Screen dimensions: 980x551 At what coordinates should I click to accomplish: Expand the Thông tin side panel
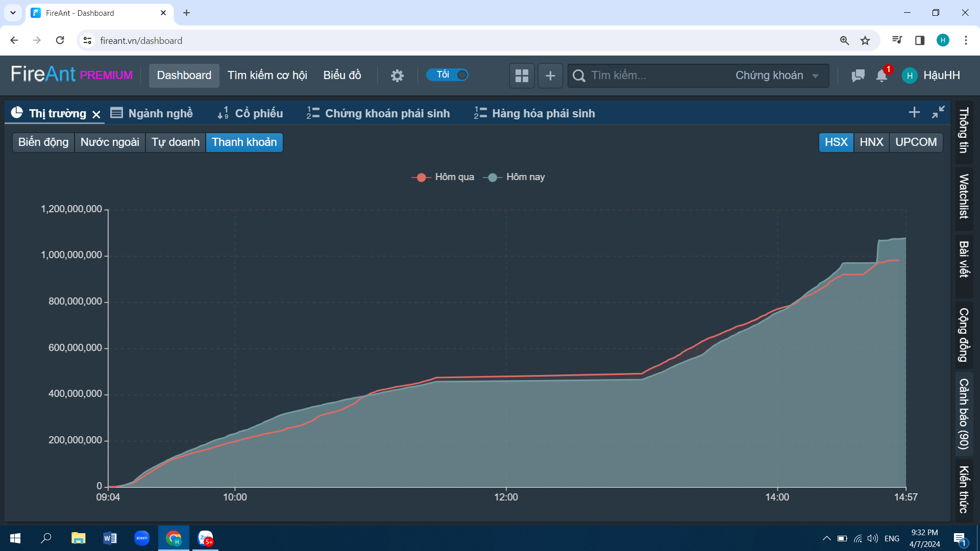[x=964, y=130]
